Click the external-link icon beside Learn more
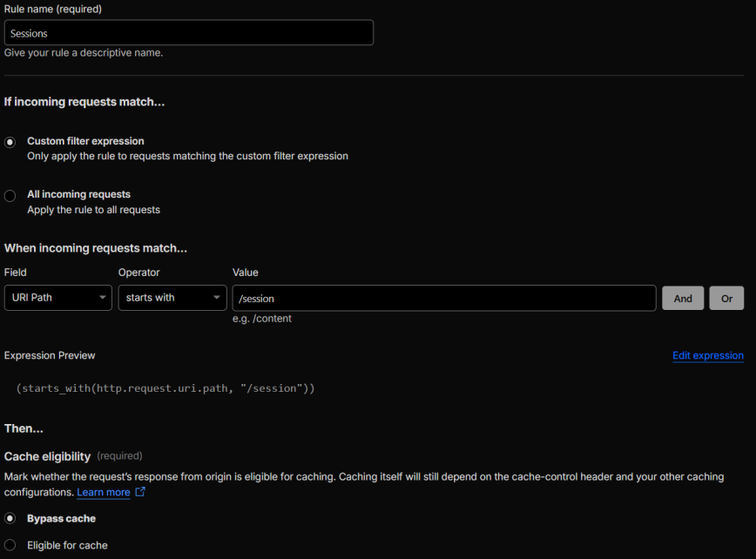Image resolution: width=756 pixels, height=559 pixels. [140, 493]
